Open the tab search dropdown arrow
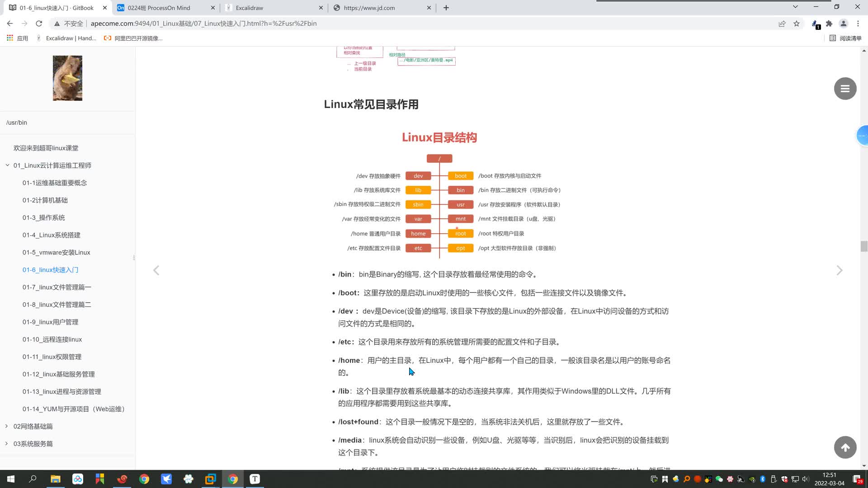868x488 pixels. pos(795,7)
